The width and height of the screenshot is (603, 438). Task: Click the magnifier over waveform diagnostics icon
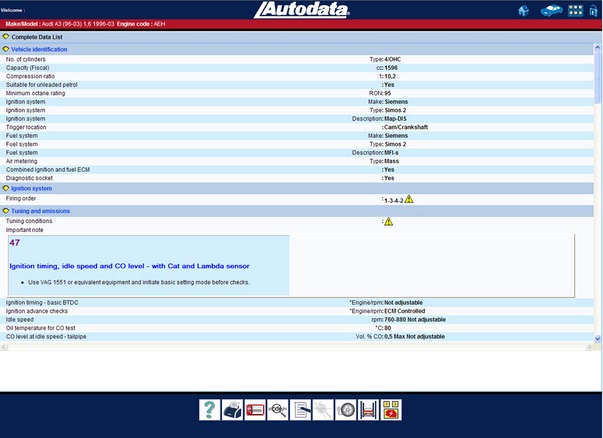coord(278,410)
